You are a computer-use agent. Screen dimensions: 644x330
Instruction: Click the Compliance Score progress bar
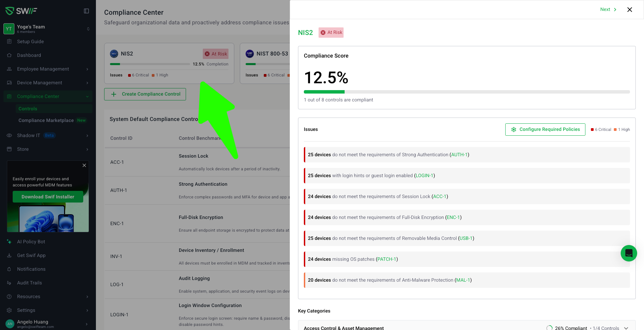(x=467, y=92)
